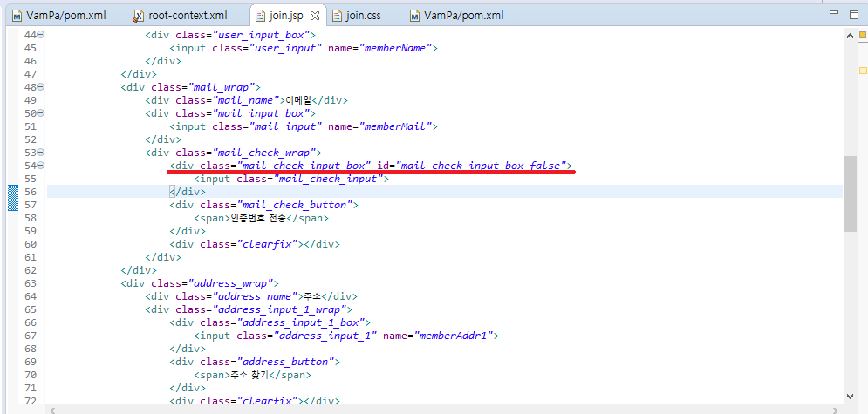Image resolution: width=868 pixels, height=414 pixels.
Task: Click the span text 인증번호 전송
Action: point(257,219)
